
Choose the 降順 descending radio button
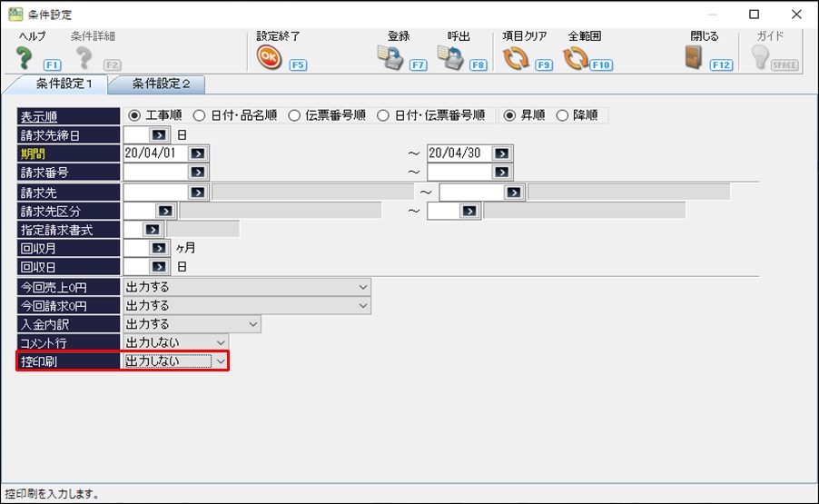point(562,115)
